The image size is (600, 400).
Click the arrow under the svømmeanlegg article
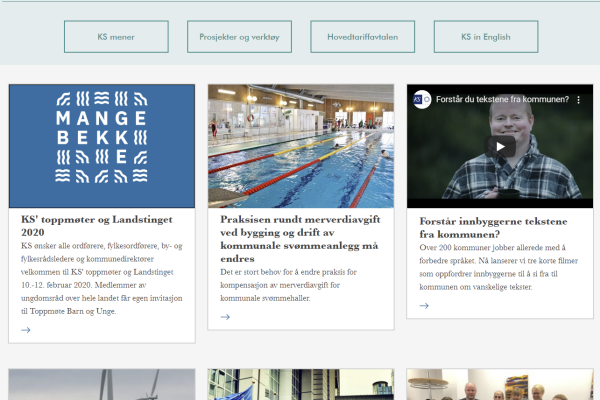pyautogui.click(x=225, y=317)
